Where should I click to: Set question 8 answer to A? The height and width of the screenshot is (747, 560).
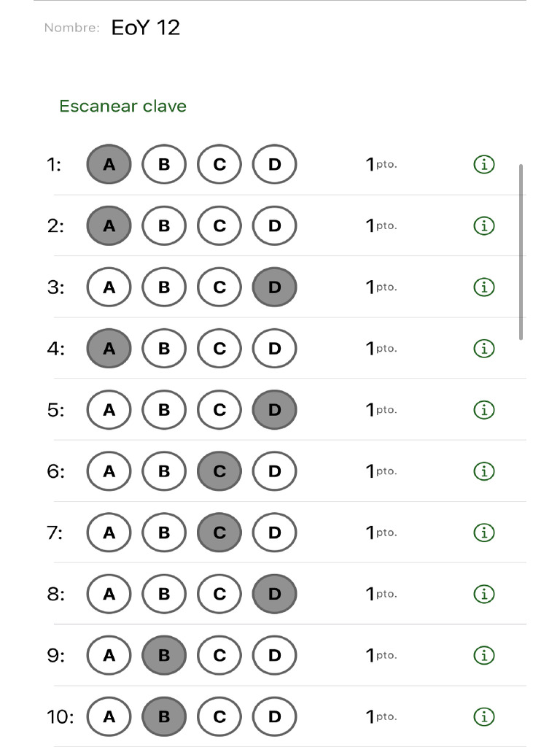coord(109,594)
